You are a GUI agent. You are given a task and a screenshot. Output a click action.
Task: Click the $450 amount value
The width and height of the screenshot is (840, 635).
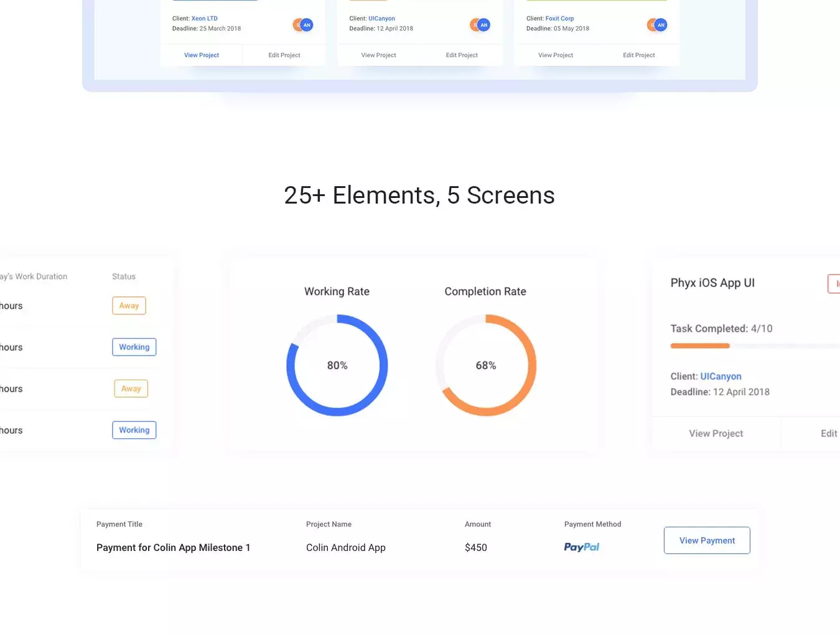point(476,548)
